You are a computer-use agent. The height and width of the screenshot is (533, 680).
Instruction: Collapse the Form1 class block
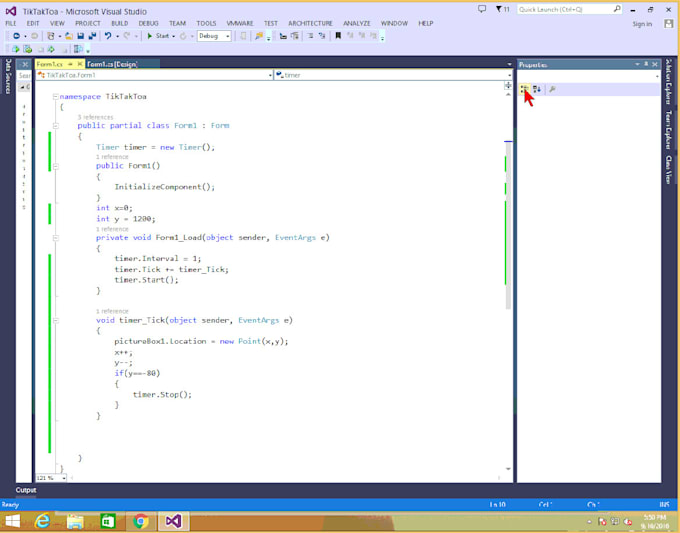(56, 126)
